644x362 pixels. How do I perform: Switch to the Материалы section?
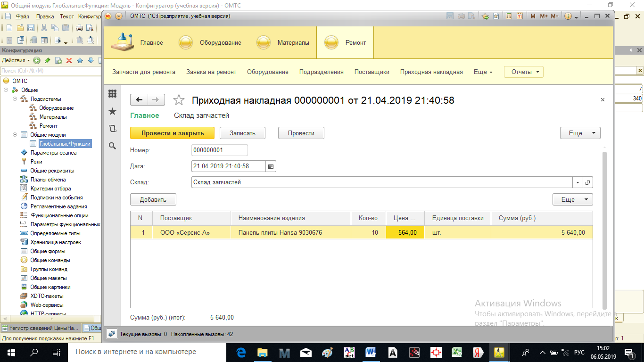tap(283, 42)
